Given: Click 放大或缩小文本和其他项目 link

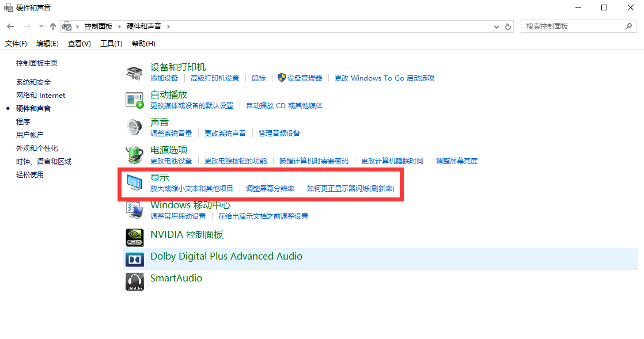Looking at the screenshot, I should (192, 188).
